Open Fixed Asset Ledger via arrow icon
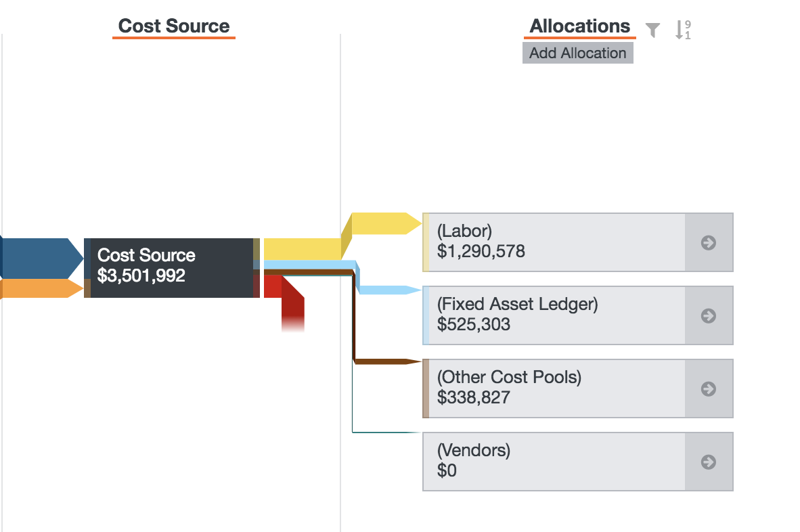 click(708, 315)
